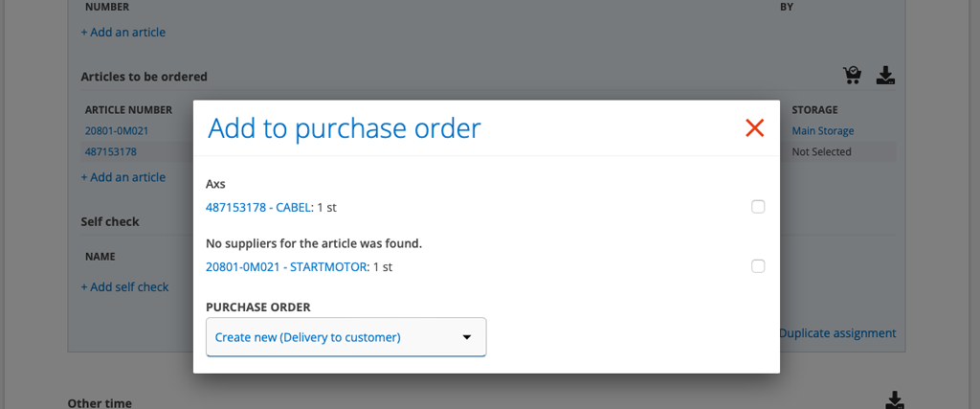Click Add self check link
This screenshot has width=980, height=409.
tap(124, 286)
